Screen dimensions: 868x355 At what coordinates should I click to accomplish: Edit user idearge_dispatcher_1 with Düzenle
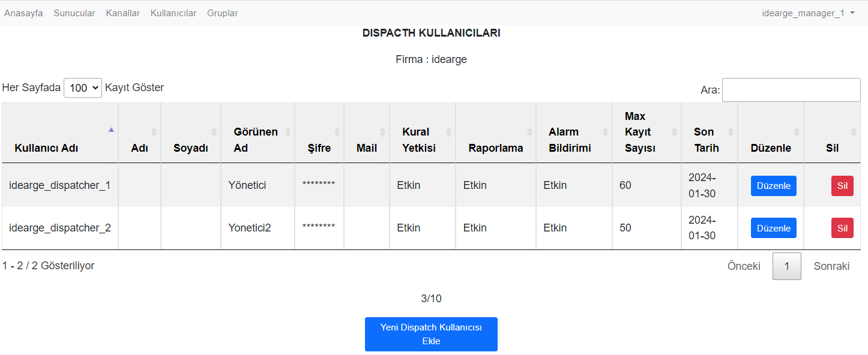click(774, 186)
